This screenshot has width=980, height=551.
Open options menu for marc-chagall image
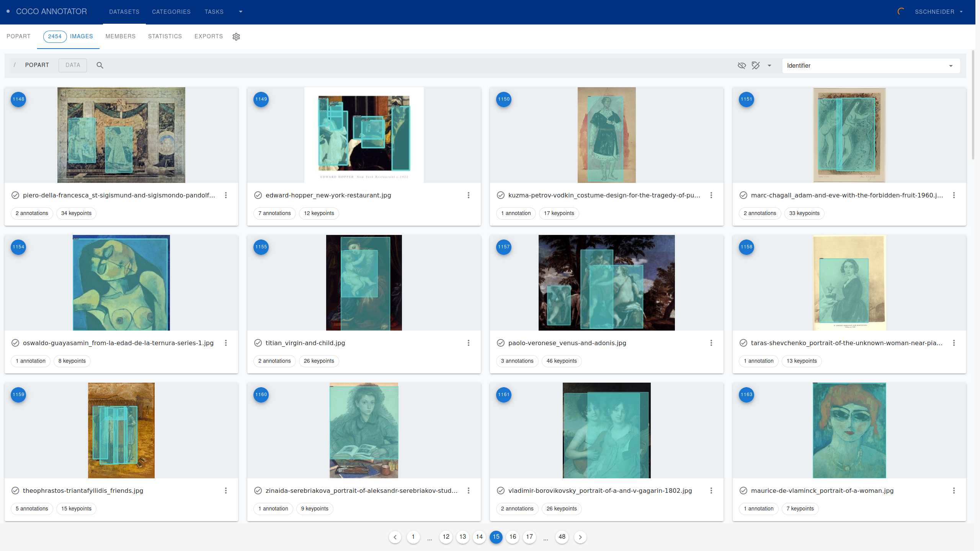click(954, 195)
